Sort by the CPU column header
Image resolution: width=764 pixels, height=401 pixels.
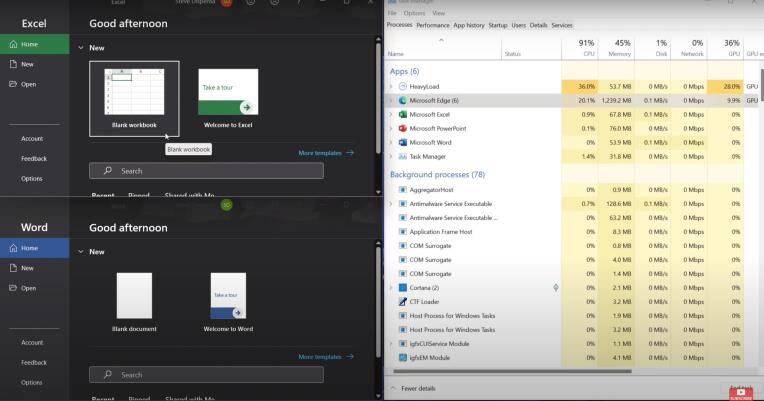tap(579, 48)
